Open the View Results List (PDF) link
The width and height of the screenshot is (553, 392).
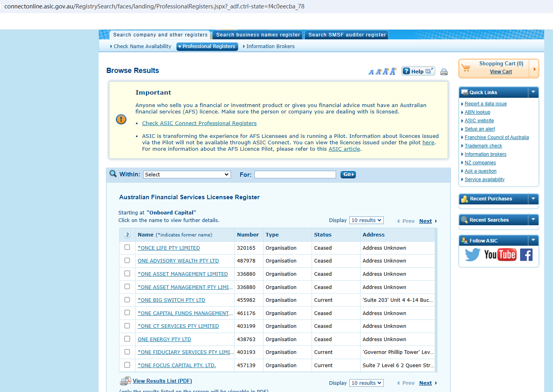(x=162, y=381)
